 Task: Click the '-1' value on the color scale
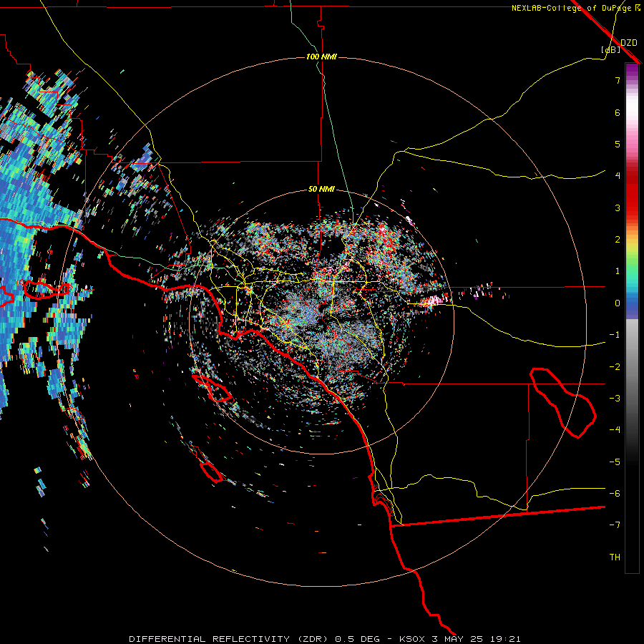[x=615, y=335]
